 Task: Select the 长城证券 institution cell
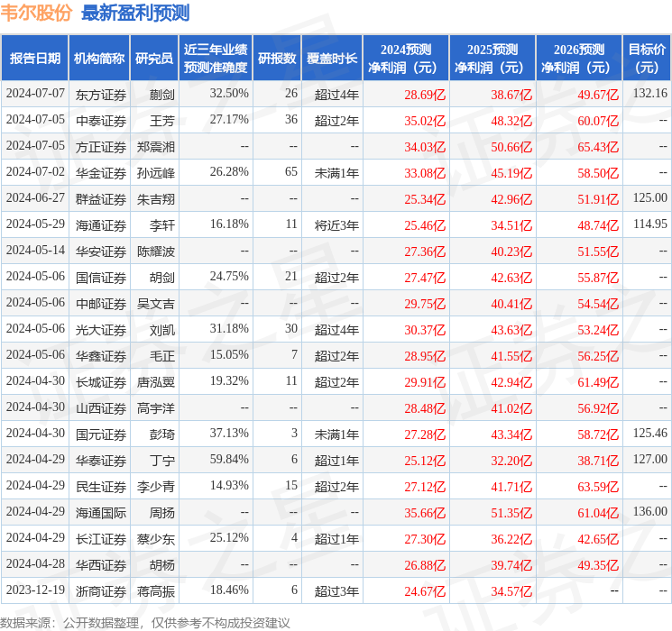[101, 382]
